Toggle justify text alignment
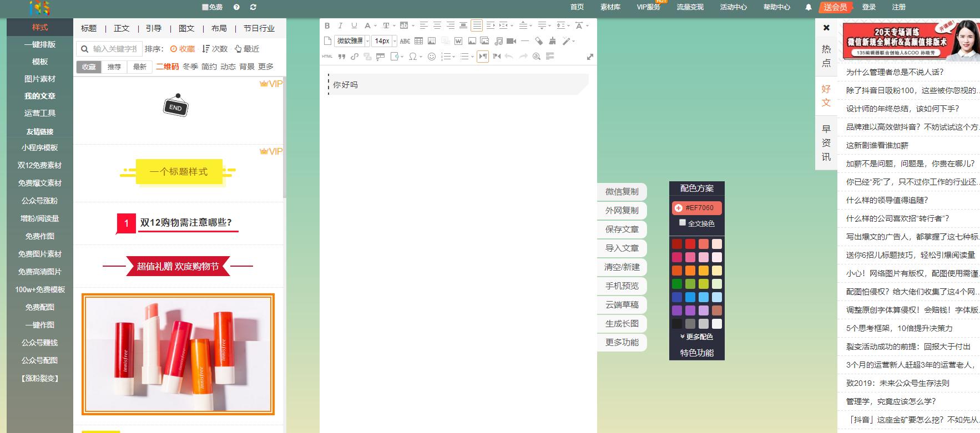 pos(476,26)
